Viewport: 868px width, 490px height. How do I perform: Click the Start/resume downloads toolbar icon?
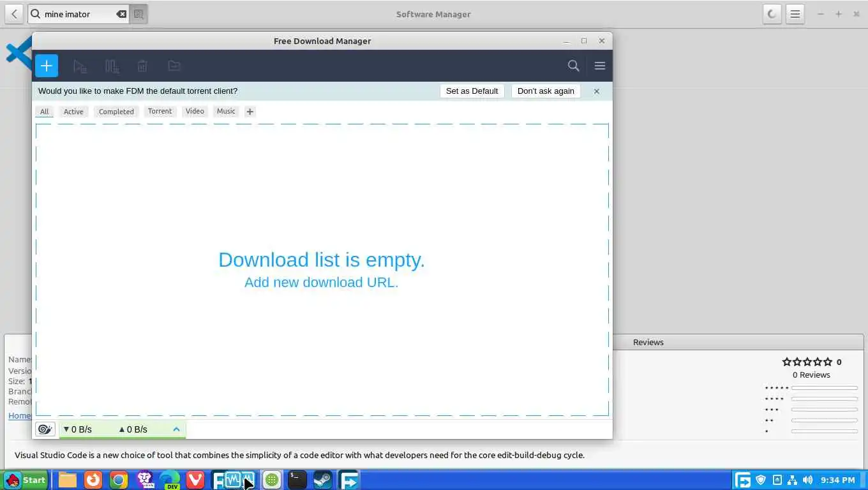(80, 66)
